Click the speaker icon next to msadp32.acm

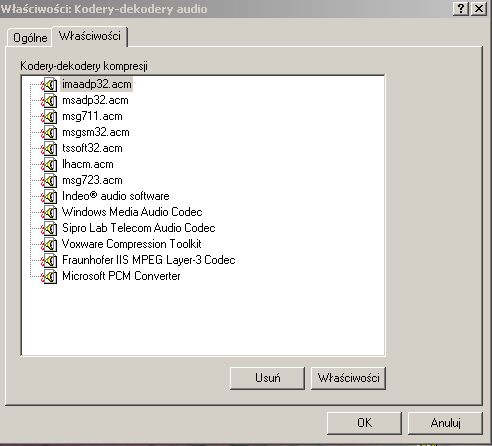pyautogui.click(x=49, y=101)
